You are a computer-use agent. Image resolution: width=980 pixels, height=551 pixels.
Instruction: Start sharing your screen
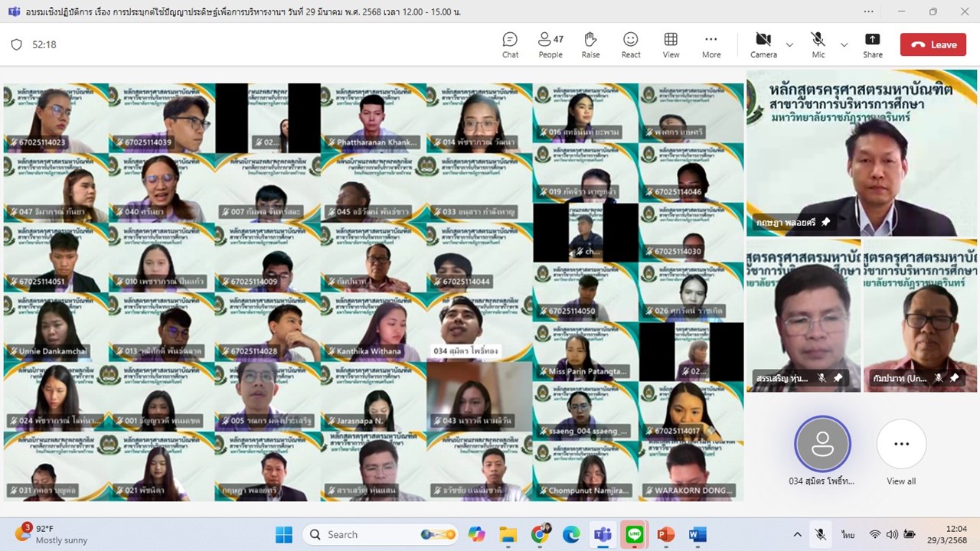tap(873, 45)
